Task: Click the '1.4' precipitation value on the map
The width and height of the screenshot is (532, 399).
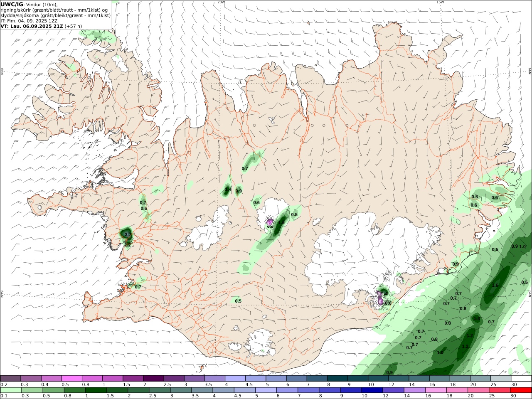Action: point(228,190)
